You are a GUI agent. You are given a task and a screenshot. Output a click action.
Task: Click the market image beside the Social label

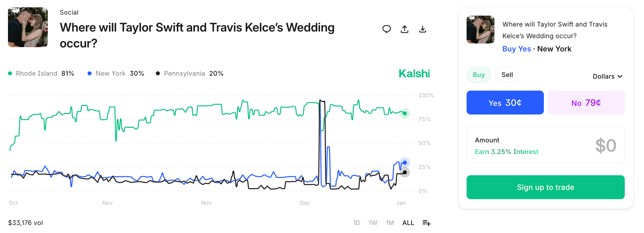[x=28, y=27]
